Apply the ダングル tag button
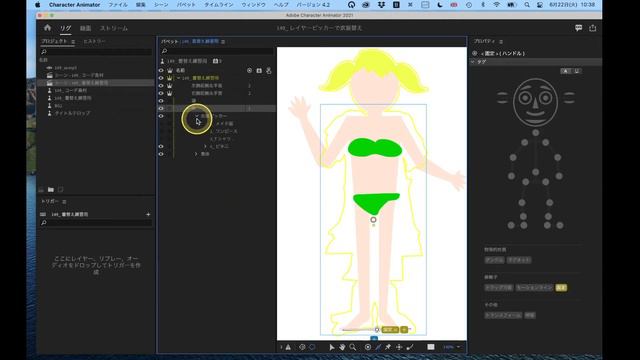Screen dimensions: 640x360 coord(494,260)
